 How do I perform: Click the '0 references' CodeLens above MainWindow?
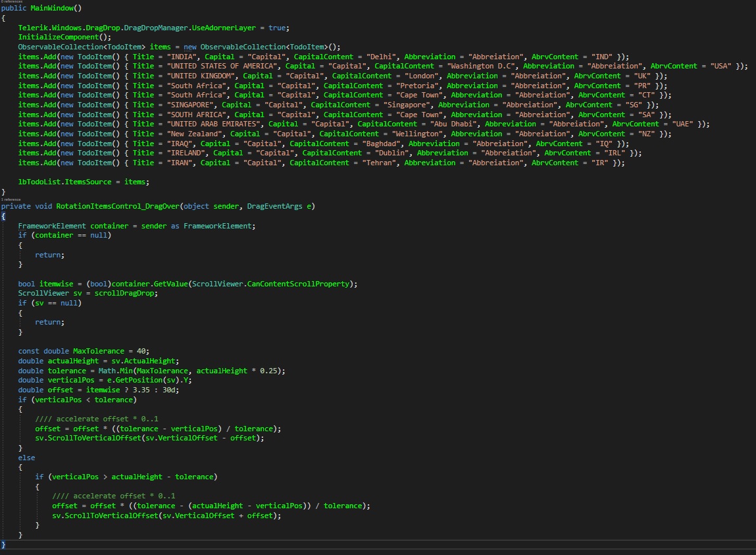coord(12,2)
